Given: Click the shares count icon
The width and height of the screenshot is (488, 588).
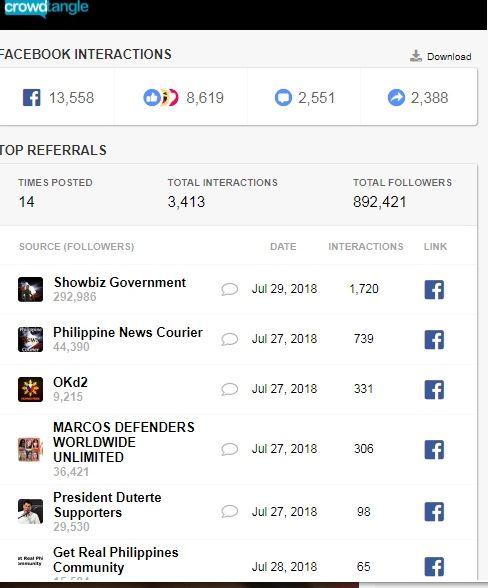Looking at the screenshot, I should click(396, 98).
